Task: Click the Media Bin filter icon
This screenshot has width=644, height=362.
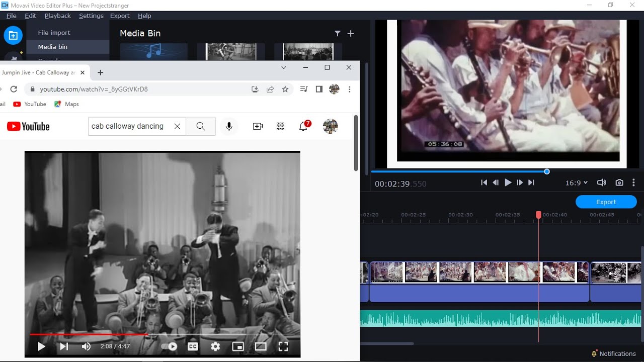Action: click(x=338, y=33)
